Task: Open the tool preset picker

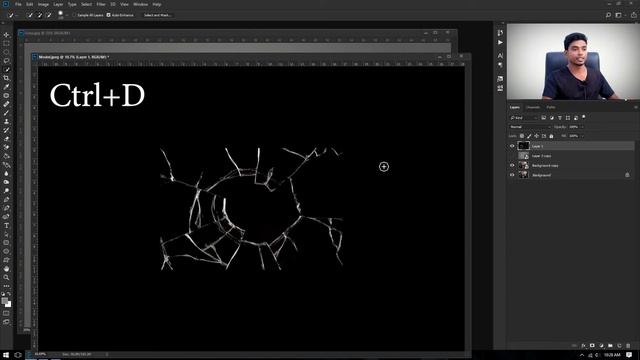Action: click(13, 15)
